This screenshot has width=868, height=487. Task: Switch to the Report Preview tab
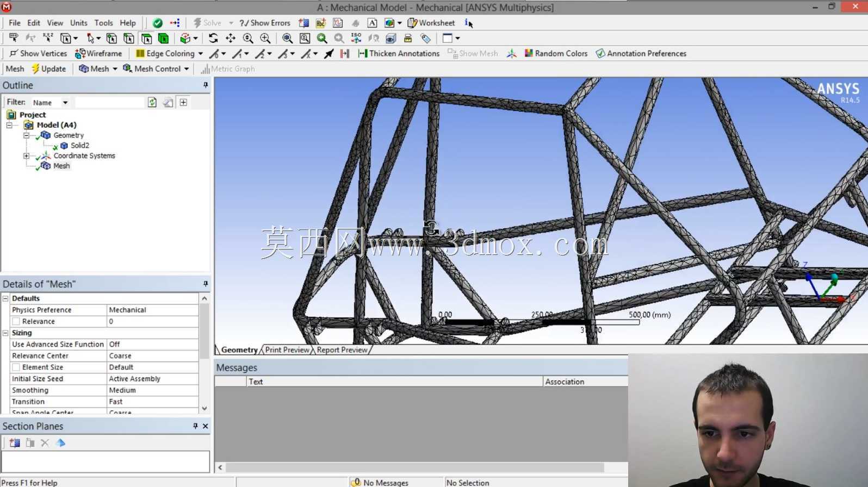(x=342, y=350)
